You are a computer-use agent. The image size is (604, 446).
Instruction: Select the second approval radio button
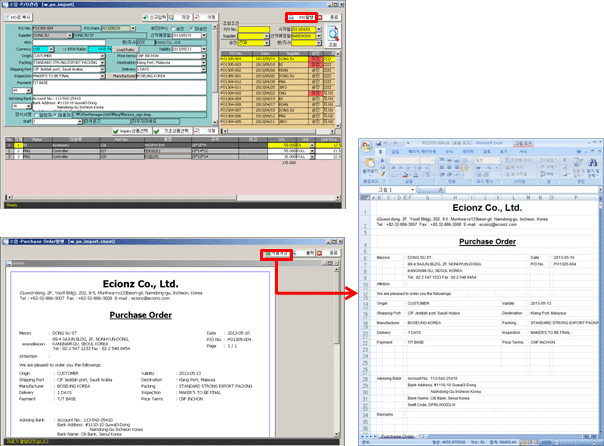191,29
